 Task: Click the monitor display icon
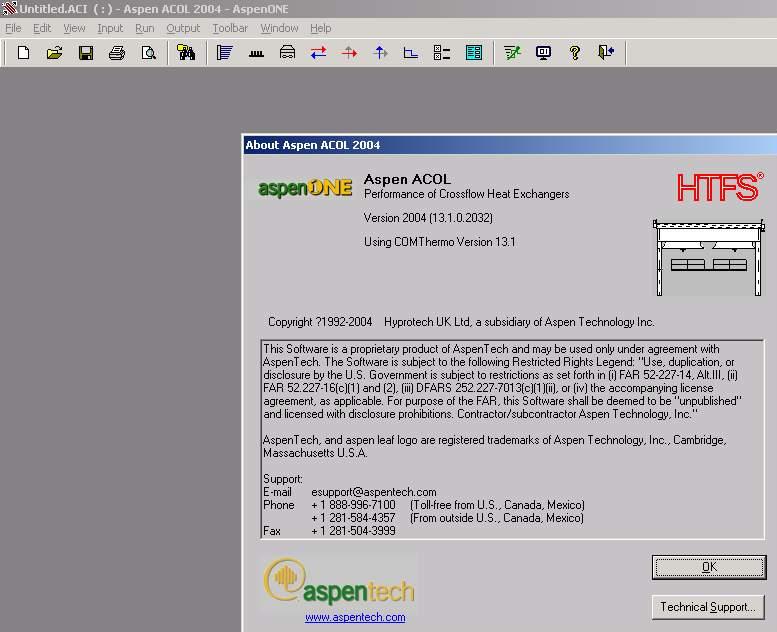point(544,53)
